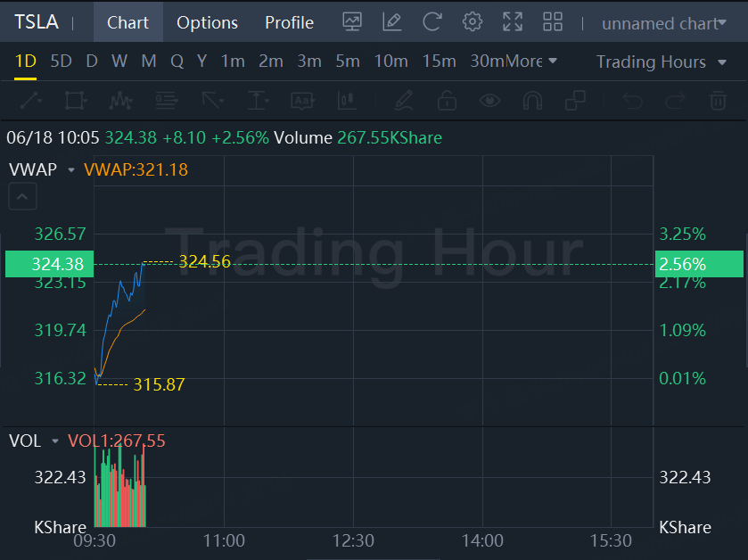Select the 15m interval button
748x560 pixels.
click(x=439, y=62)
